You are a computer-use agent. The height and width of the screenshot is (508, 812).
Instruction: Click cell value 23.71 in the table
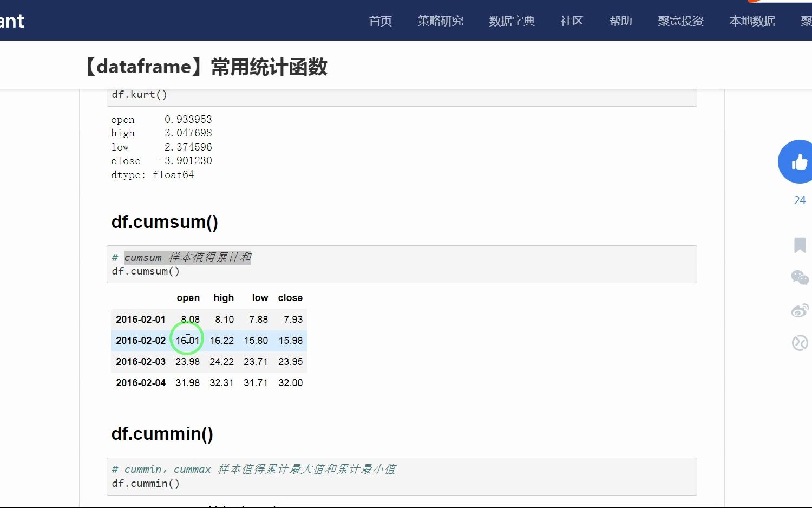[x=256, y=362]
